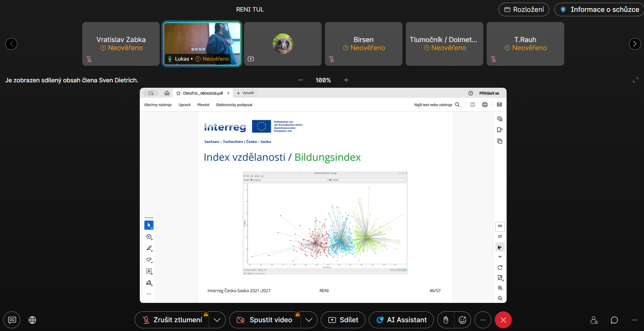Leave meeting with the red X button
This screenshot has height=331, width=644.
click(503, 320)
